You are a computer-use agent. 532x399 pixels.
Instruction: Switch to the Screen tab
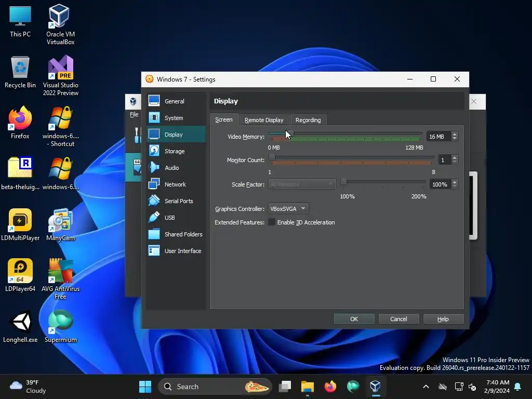point(224,120)
